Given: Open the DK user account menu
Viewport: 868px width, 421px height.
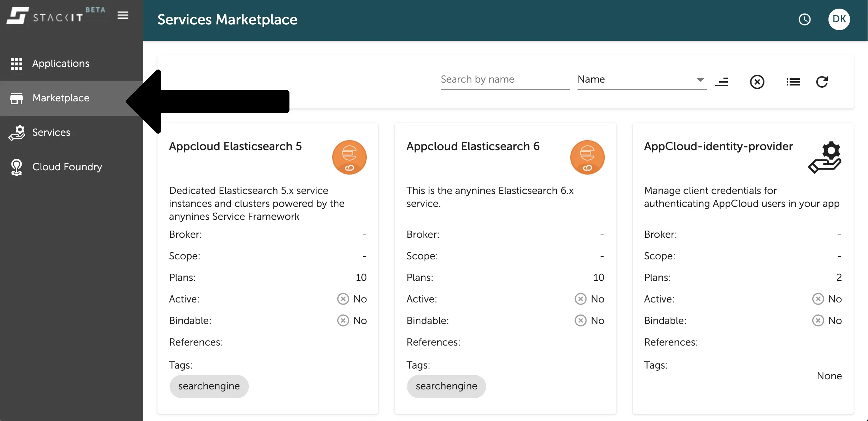Looking at the screenshot, I should pyautogui.click(x=839, y=19).
